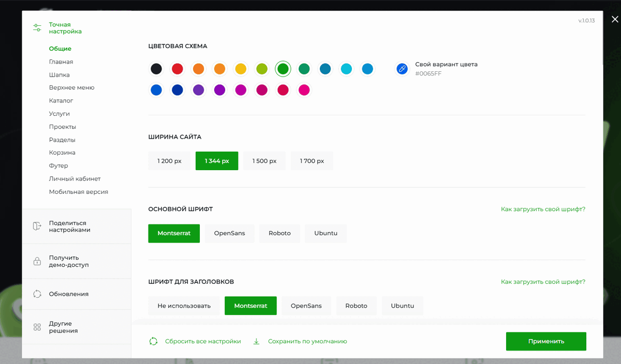Choose OpenSans for heading font
Image resolution: width=621 pixels, height=364 pixels.
click(x=306, y=306)
